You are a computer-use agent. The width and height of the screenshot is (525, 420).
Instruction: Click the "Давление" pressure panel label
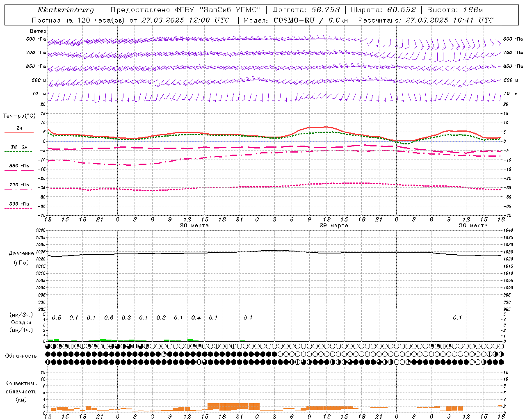pyautogui.click(x=21, y=253)
